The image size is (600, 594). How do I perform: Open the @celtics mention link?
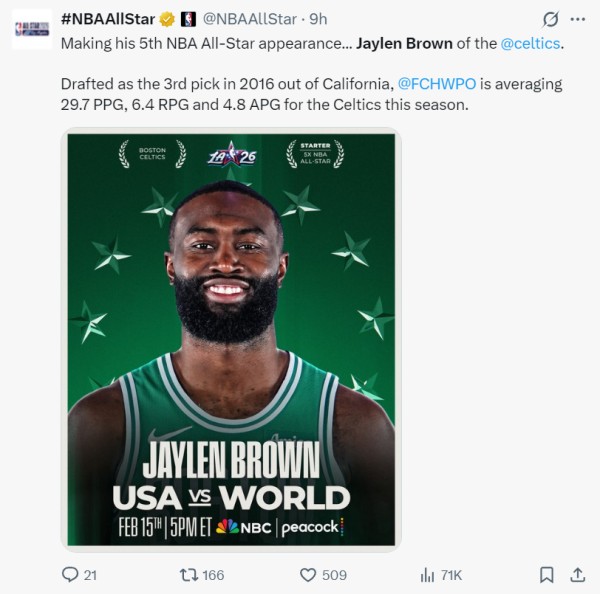[530, 44]
